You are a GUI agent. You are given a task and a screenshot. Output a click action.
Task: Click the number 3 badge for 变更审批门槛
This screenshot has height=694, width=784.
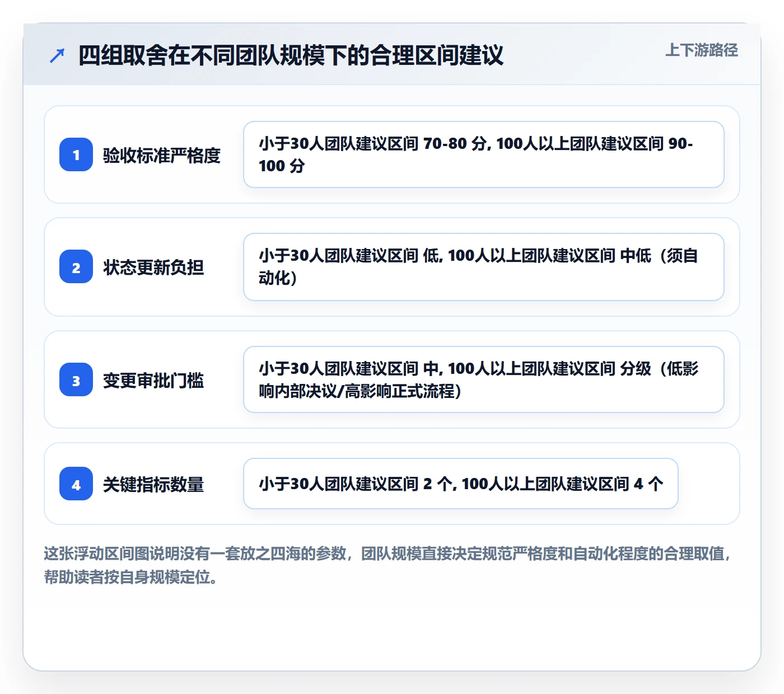76,379
